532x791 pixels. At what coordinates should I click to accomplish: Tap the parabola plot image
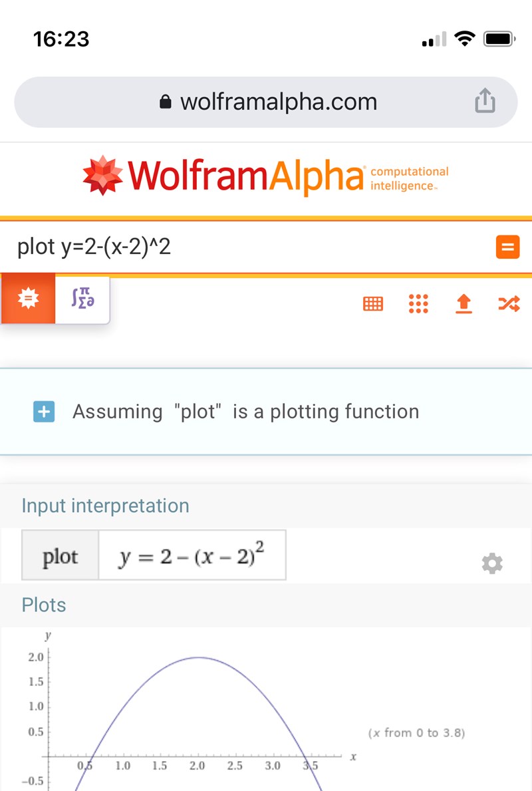(x=199, y=712)
